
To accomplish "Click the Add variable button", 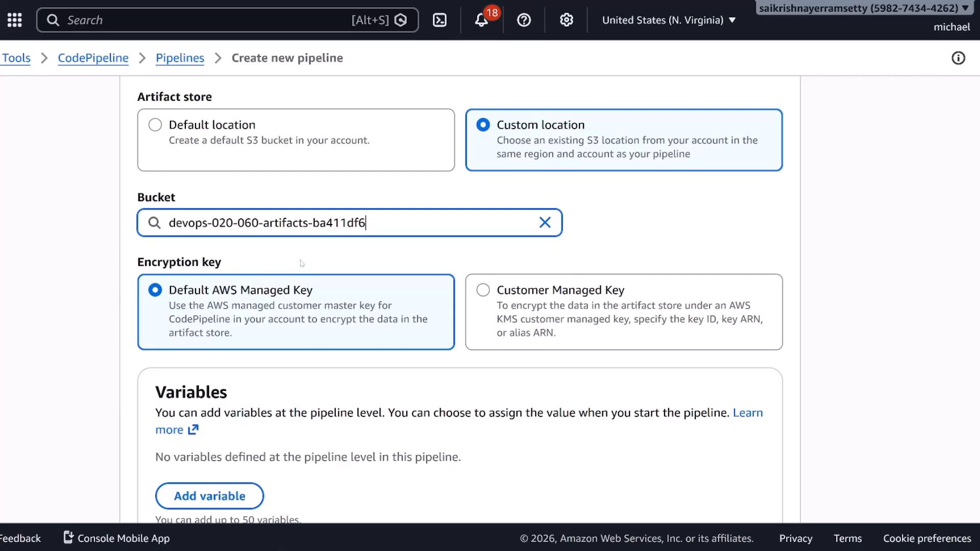I will coord(209,496).
